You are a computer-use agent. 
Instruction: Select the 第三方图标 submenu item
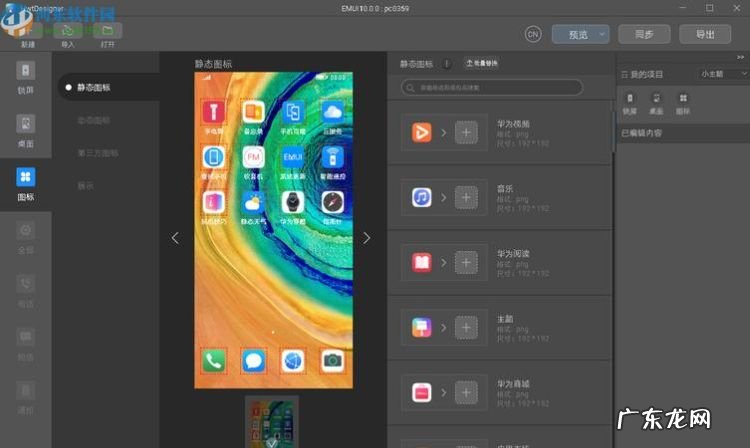(x=98, y=153)
